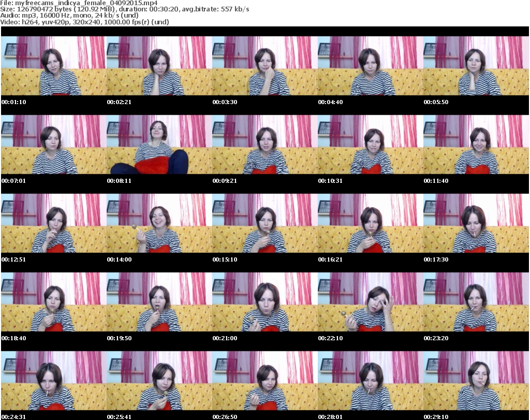Select the thumbnail at 00:07:01

pyautogui.click(x=54, y=144)
